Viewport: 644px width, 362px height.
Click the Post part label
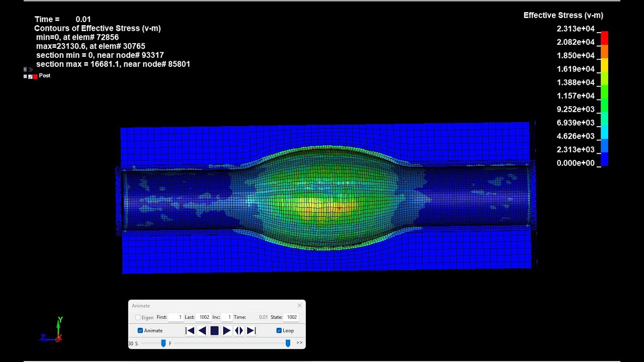coord(45,76)
